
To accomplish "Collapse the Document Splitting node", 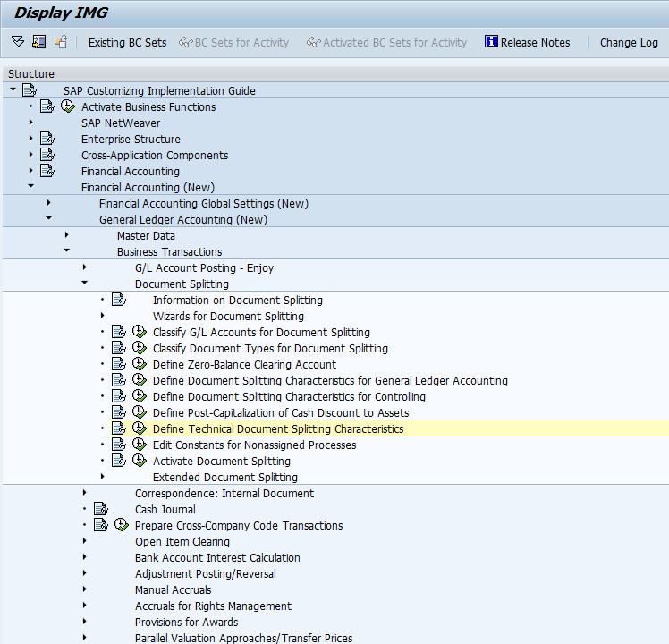I will (x=84, y=283).
